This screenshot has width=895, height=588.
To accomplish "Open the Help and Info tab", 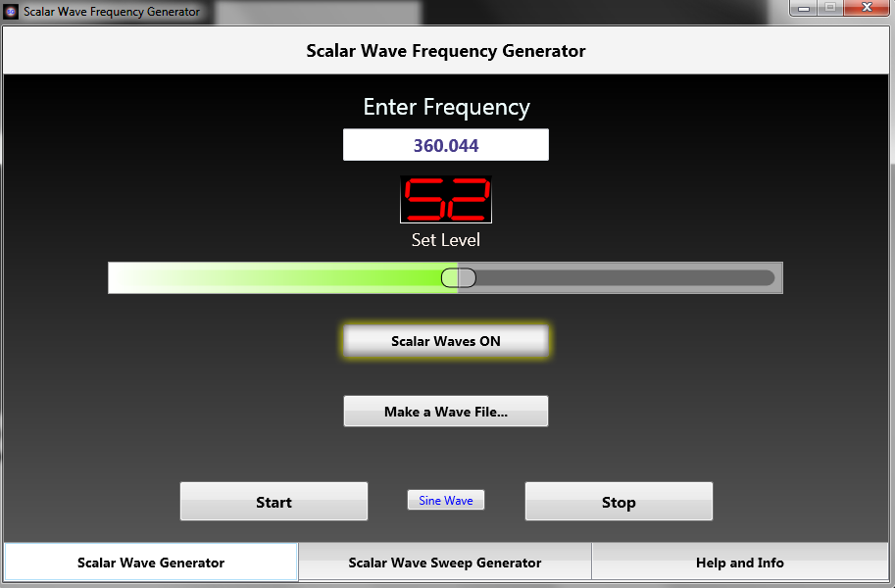I will tap(742, 563).
